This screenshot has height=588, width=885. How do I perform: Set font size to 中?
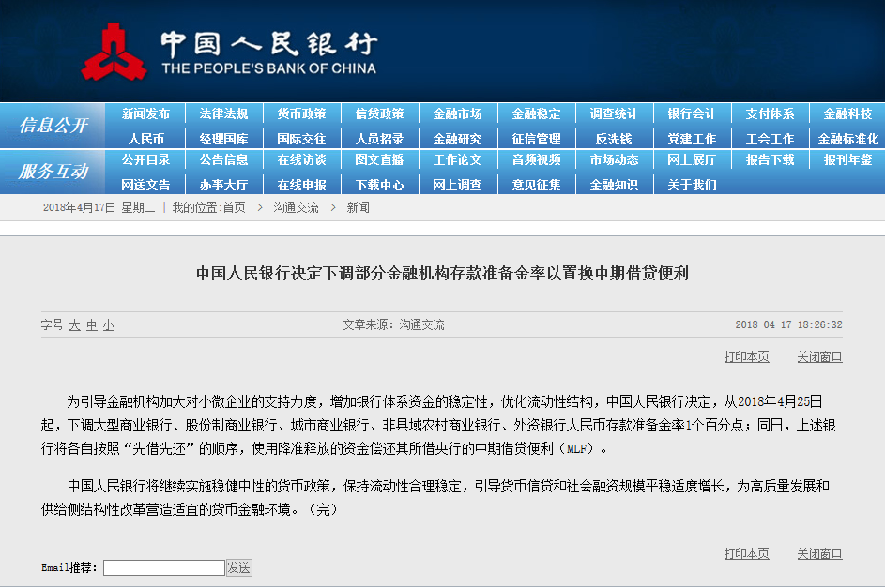(x=91, y=325)
